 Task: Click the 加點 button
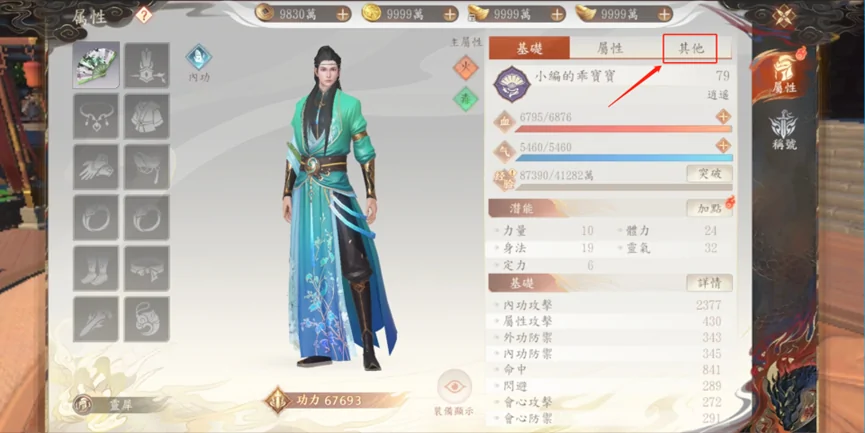tap(709, 208)
